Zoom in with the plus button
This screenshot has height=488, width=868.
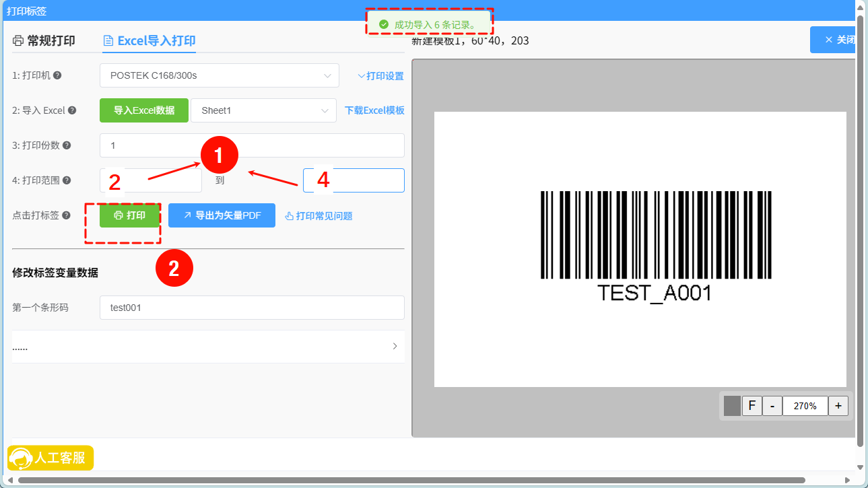(x=838, y=406)
